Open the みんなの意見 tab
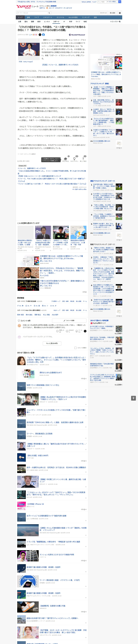The image size is (138, 644). (73, 17)
